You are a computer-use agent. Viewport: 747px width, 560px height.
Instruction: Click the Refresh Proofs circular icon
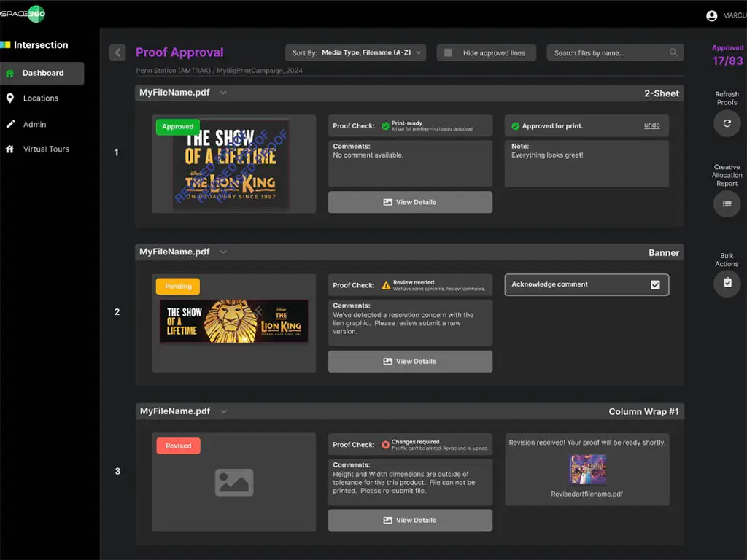(727, 124)
